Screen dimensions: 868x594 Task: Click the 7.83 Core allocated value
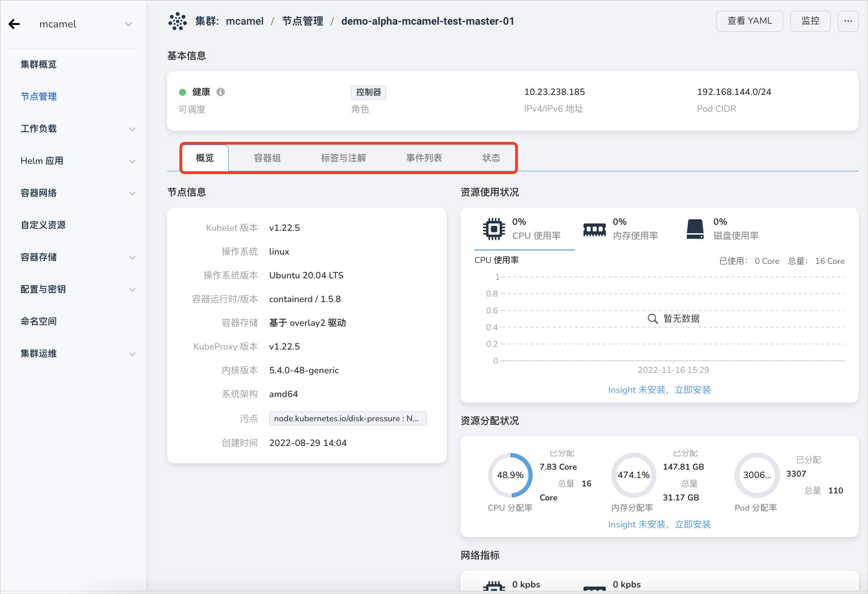(x=558, y=467)
